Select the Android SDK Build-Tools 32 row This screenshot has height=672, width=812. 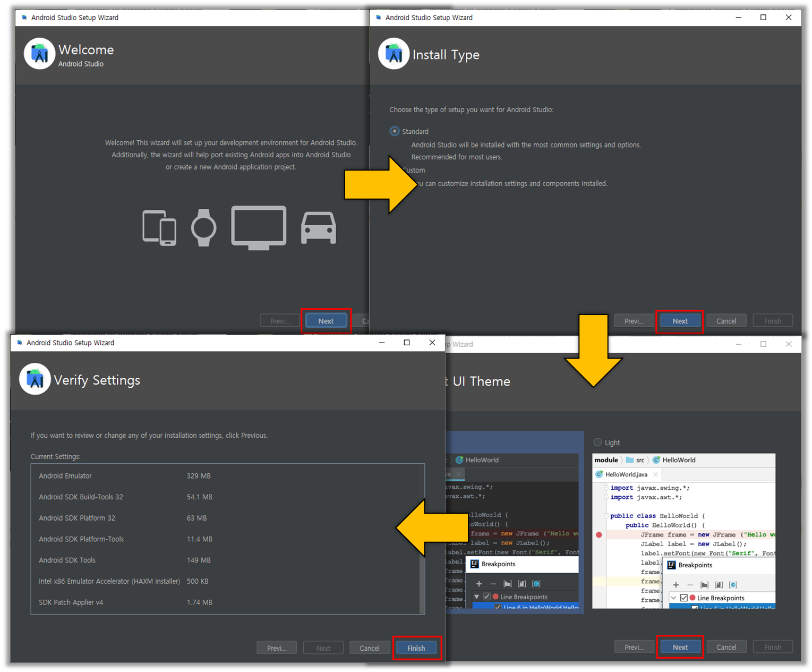[225, 497]
